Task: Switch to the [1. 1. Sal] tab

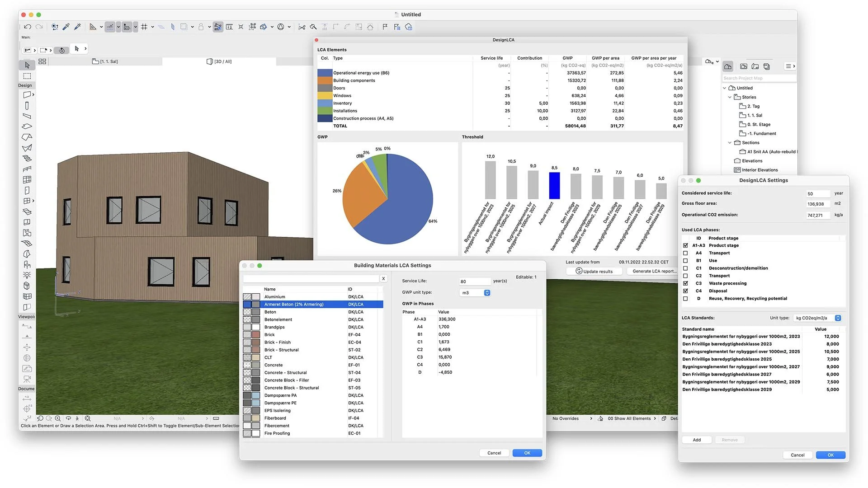Action: 105,61
